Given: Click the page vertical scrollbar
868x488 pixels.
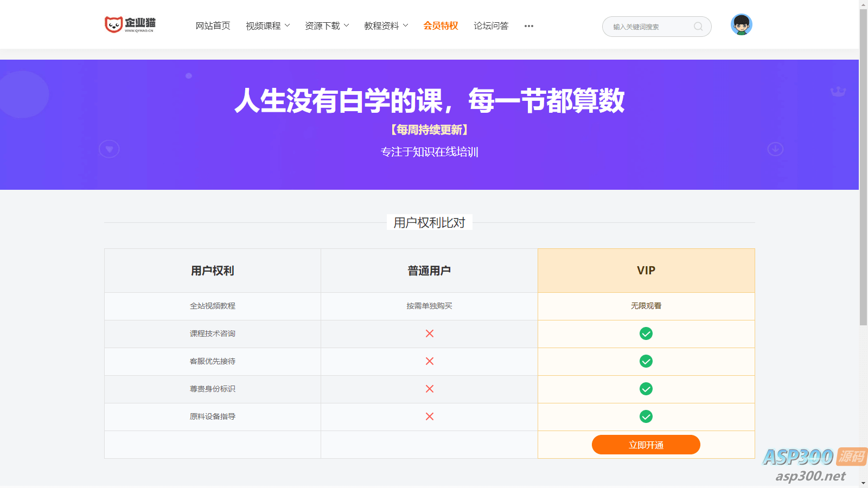Looking at the screenshot, I should click(x=863, y=168).
